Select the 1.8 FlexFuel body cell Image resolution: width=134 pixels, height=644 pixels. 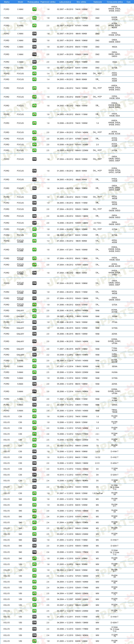(97, 493)
